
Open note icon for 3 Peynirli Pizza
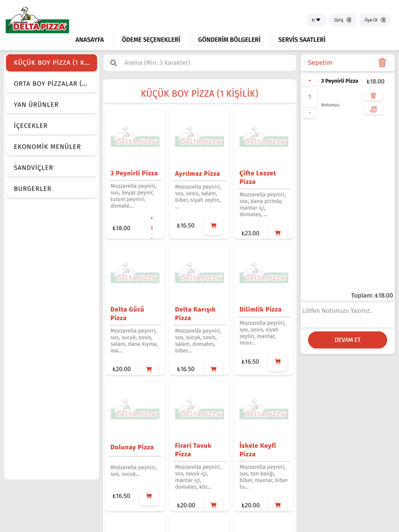[373, 109]
